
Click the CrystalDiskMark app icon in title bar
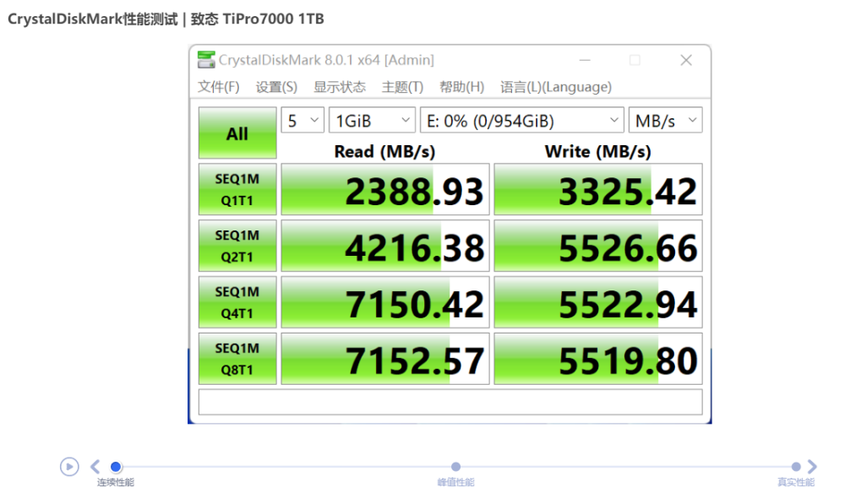pos(206,60)
